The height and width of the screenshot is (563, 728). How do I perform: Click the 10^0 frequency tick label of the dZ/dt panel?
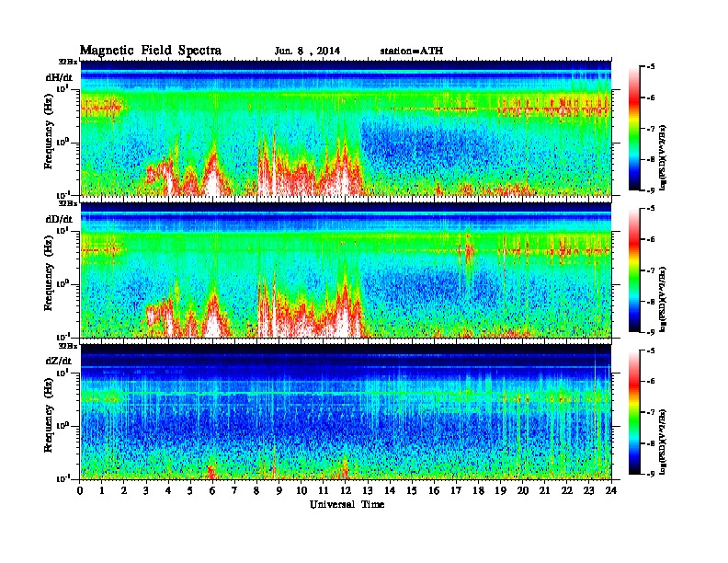coord(63,425)
